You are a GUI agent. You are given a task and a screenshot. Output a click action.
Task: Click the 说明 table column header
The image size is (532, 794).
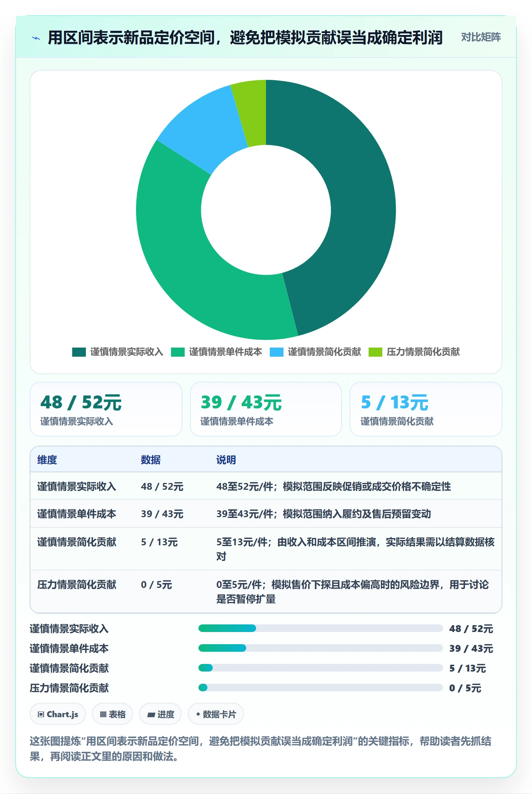[226, 460]
